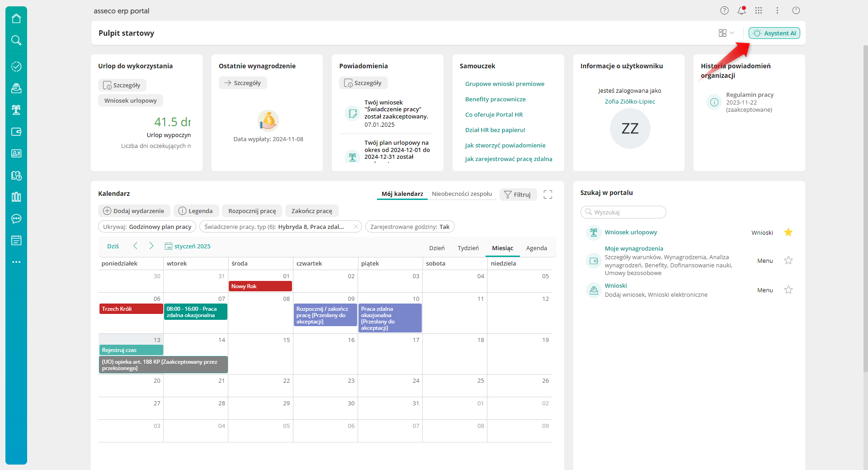
Task: Click the Wyszukaj portal search field
Action: (x=623, y=212)
